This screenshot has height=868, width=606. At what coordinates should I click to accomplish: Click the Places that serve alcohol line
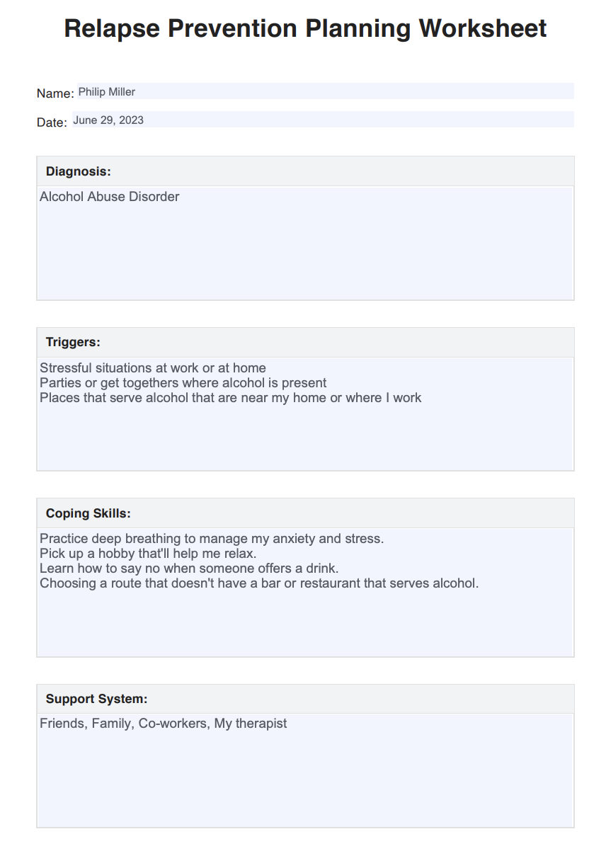230,398
